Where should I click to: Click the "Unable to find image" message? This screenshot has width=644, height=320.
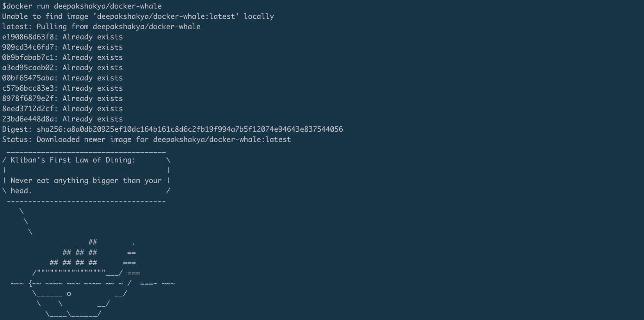coord(138,16)
